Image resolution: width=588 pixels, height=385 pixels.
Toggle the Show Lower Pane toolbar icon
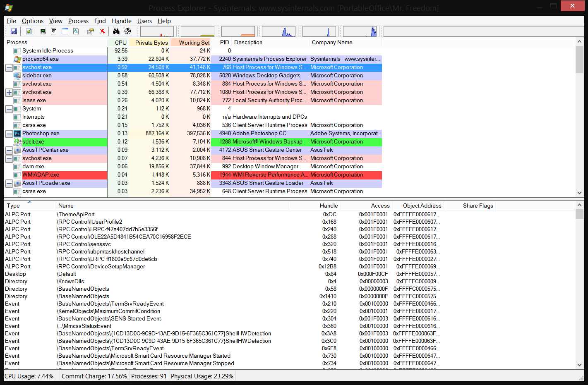point(65,31)
